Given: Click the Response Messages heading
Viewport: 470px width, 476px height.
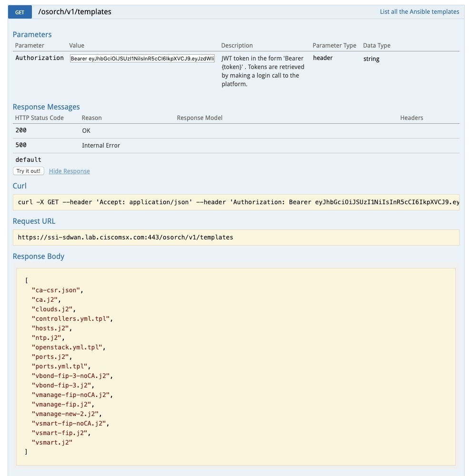Looking at the screenshot, I should tap(46, 107).
